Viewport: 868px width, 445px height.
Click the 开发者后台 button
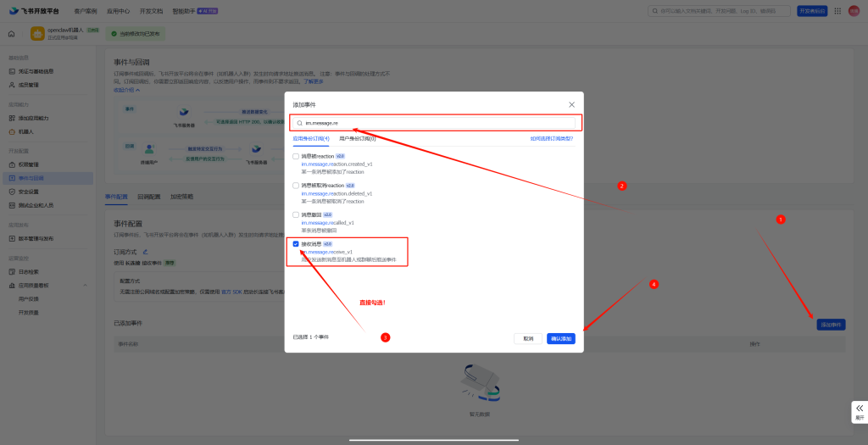tap(812, 11)
